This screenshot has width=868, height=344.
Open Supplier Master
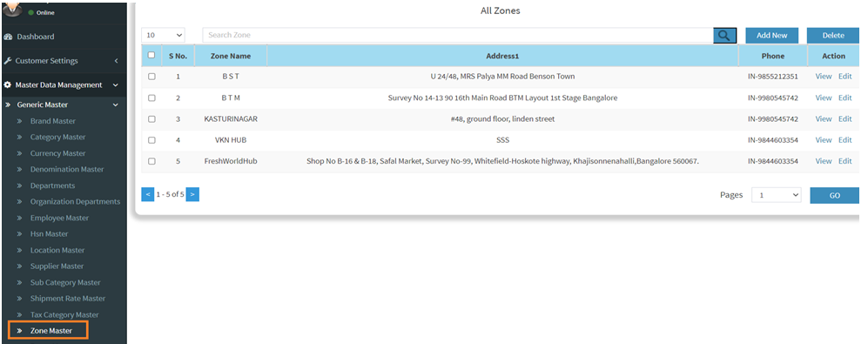point(57,266)
